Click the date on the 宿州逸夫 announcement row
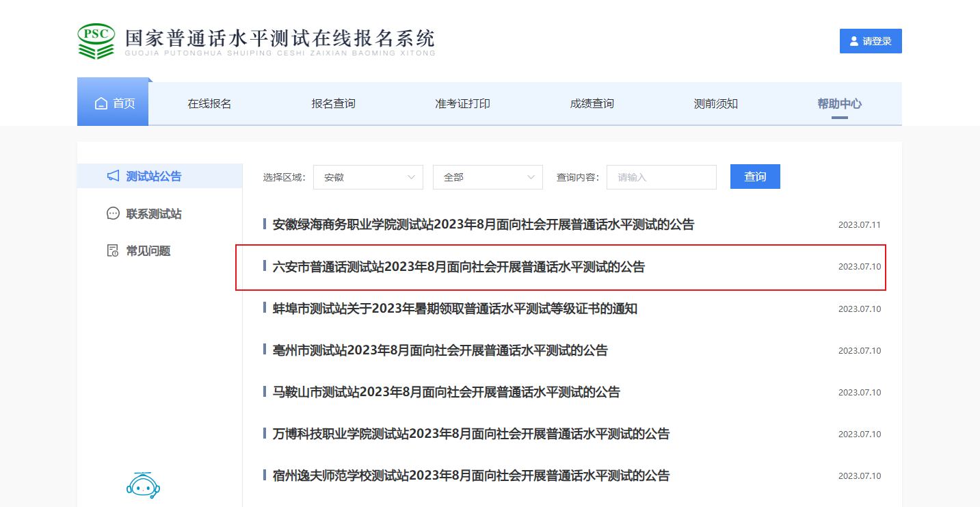Screen dimensions: 980x507 (860, 476)
